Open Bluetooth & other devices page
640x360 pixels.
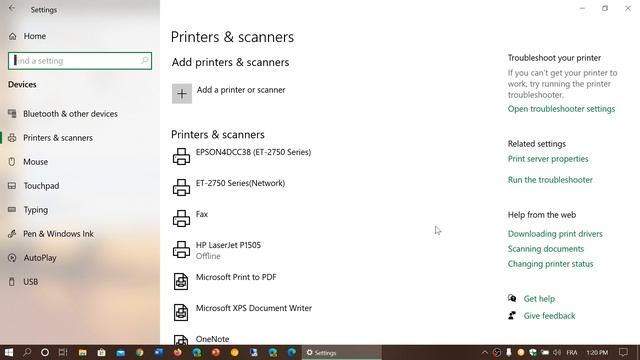tap(70, 114)
